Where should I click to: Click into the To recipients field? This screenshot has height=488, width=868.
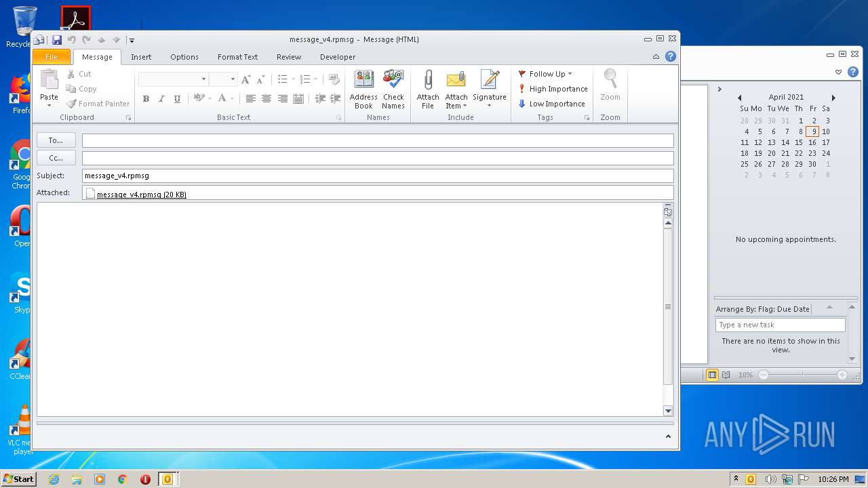coord(378,140)
